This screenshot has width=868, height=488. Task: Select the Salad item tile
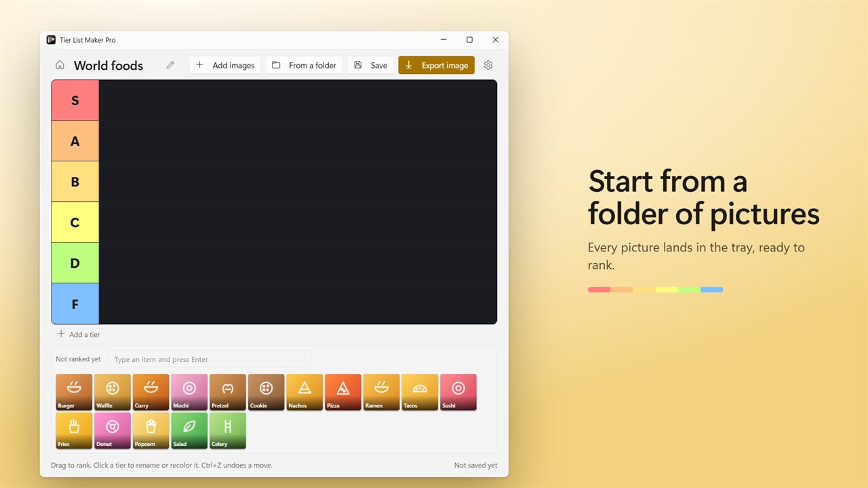pos(189,431)
